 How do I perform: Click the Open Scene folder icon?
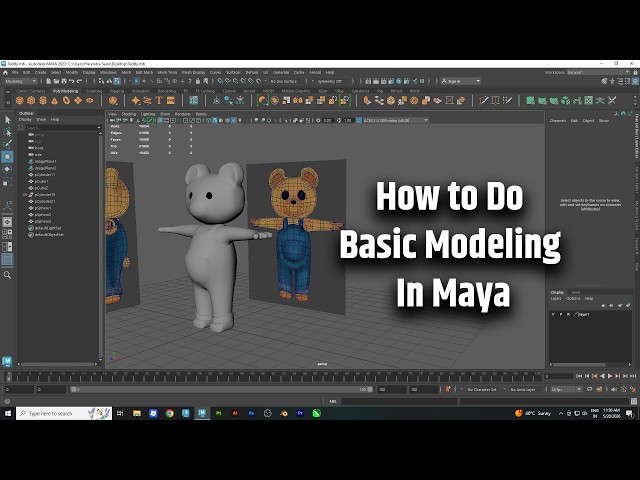point(56,81)
